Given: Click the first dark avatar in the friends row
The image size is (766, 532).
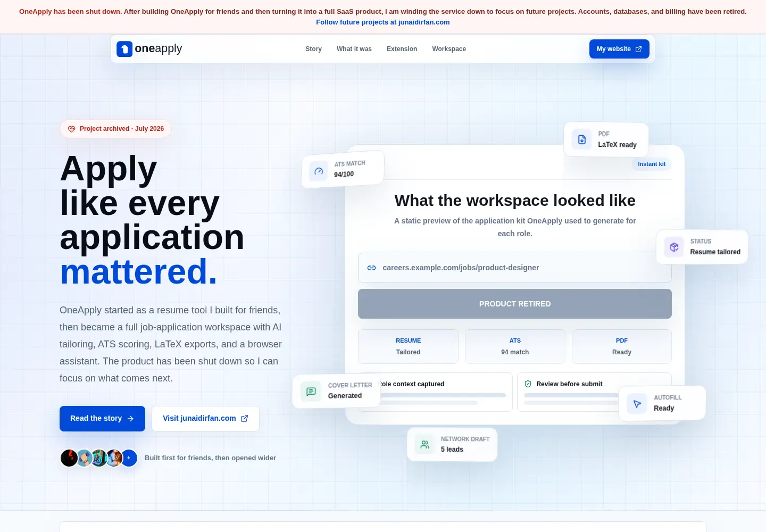Looking at the screenshot, I should pos(69,458).
